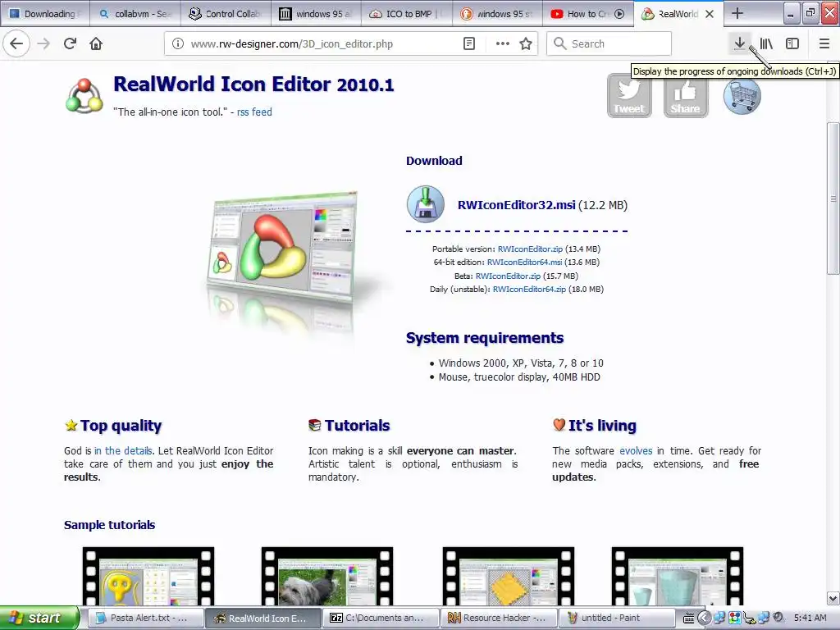
Task: Download the daily unstable RWIconEditor64.zip
Action: click(529, 289)
